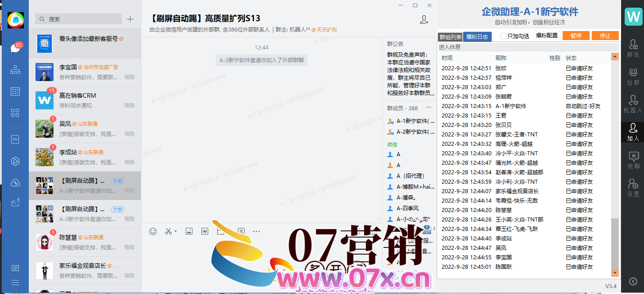Select member A-2新宁软件 in group list

[411, 132]
